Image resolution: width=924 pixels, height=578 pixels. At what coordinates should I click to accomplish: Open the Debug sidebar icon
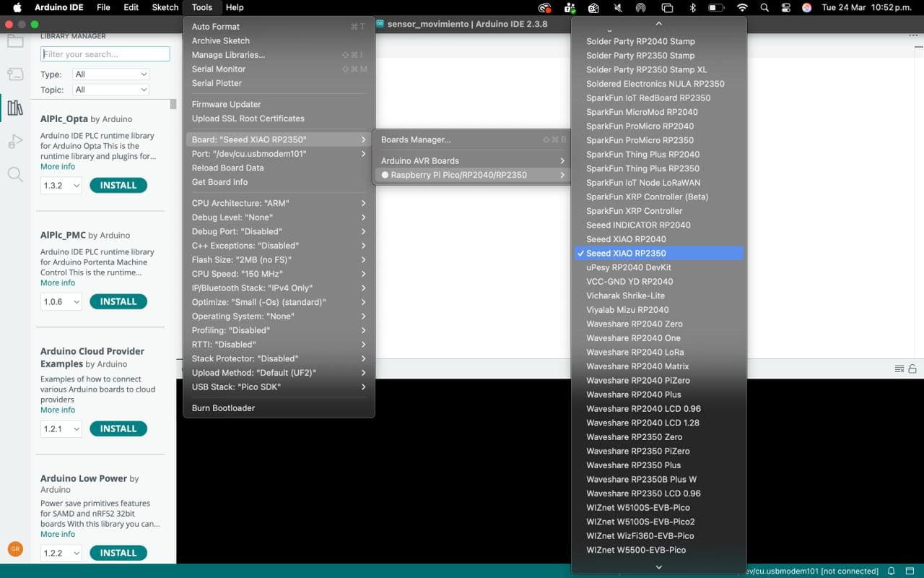click(15, 141)
